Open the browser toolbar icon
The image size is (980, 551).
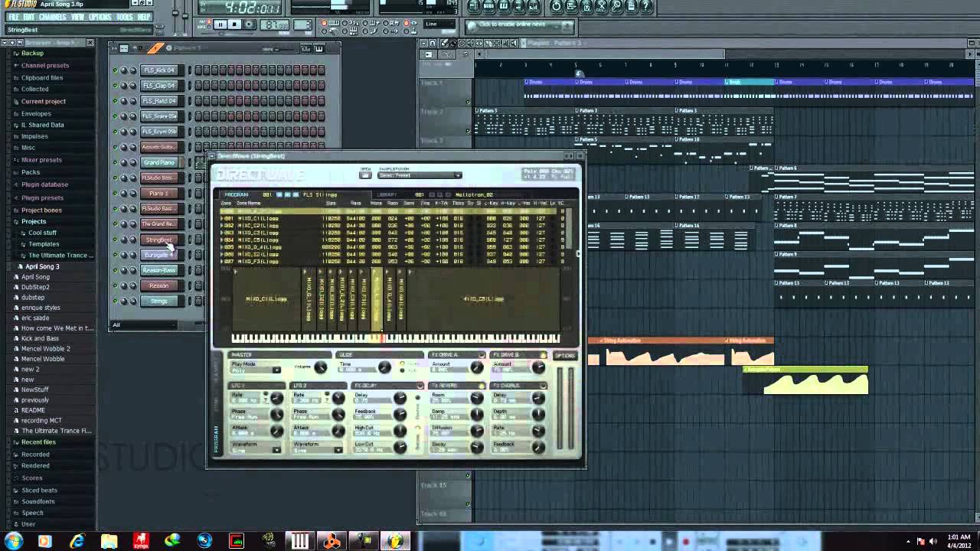pos(518,6)
